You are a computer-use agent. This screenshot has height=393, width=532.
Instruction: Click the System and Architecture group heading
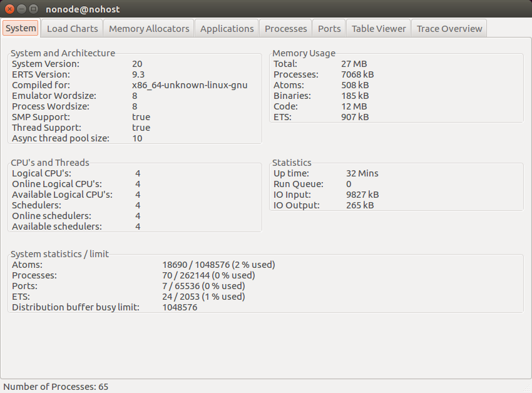(x=63, y=53)
